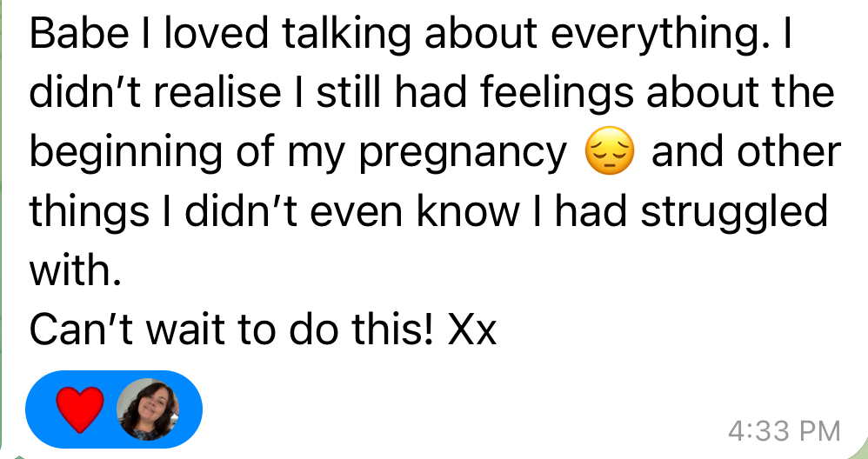868x459 pixels.
Task: Tap the reactor's profile picture
Action: coord(148,410)
